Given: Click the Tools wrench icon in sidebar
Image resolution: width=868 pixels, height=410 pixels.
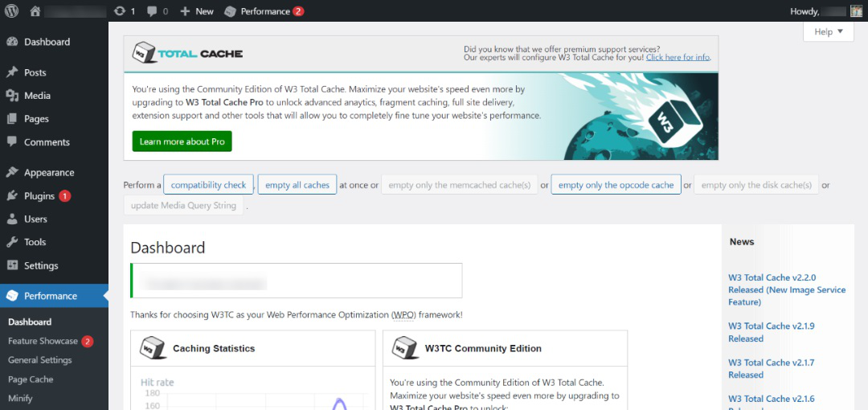Looking at the screenshot, I should [x=12, y=242].
